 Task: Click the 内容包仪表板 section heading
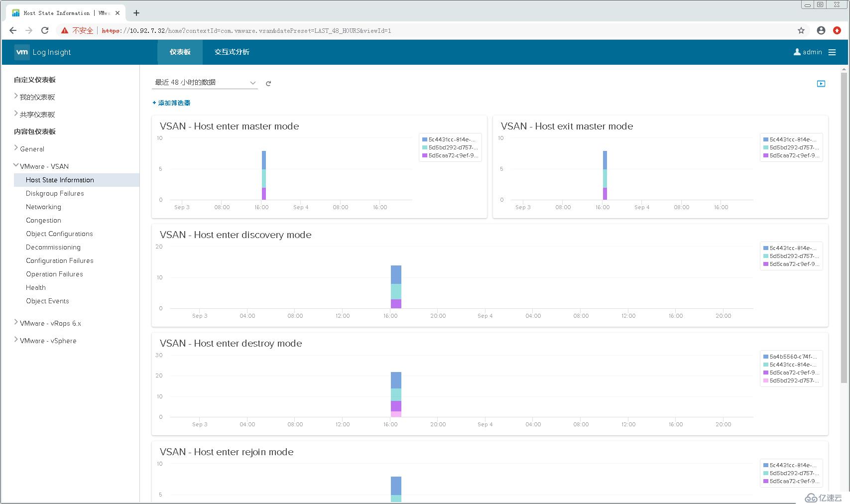[35, 131]
